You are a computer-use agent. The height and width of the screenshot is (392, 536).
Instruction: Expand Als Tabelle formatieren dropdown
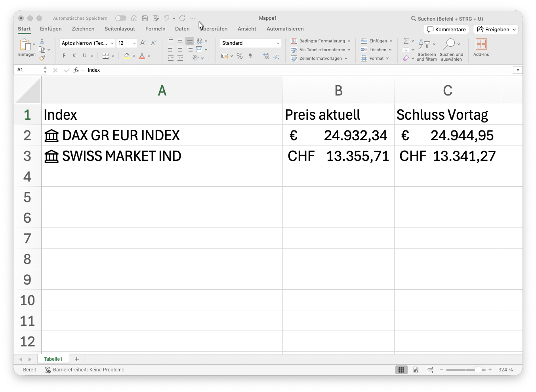[349, 50]
